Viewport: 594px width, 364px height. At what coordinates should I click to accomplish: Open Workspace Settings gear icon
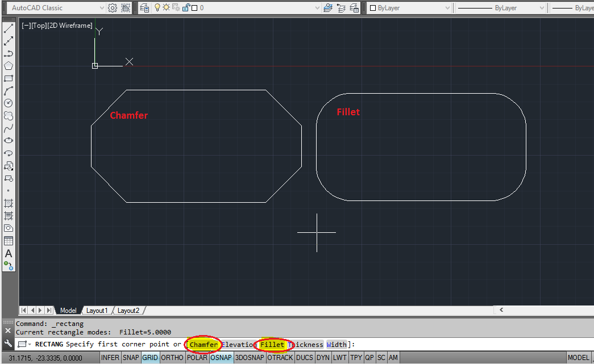coord(113,8)
